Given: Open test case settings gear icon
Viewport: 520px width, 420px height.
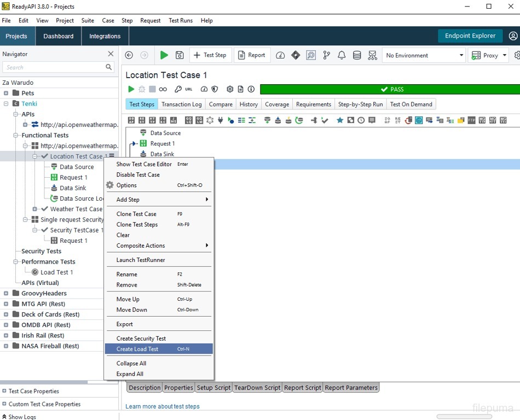Looking at the screenshot, I should tap(230, 89).
